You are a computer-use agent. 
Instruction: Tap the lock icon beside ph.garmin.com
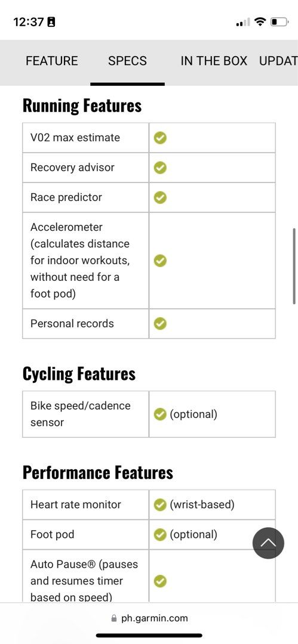coord(114,618)
